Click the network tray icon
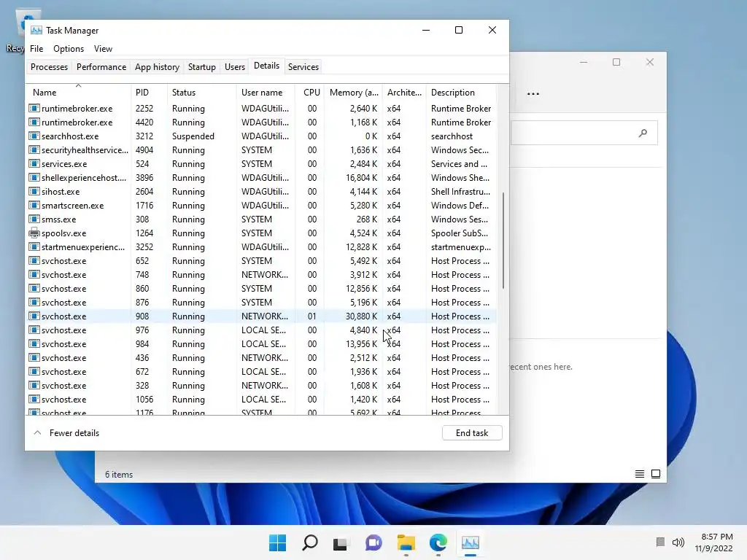The height and width of the screenshot is (560, 747). pos(660,542)
